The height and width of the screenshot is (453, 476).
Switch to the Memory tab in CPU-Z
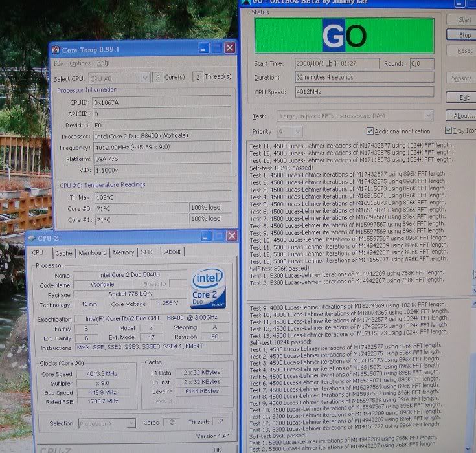click(123, 252)
